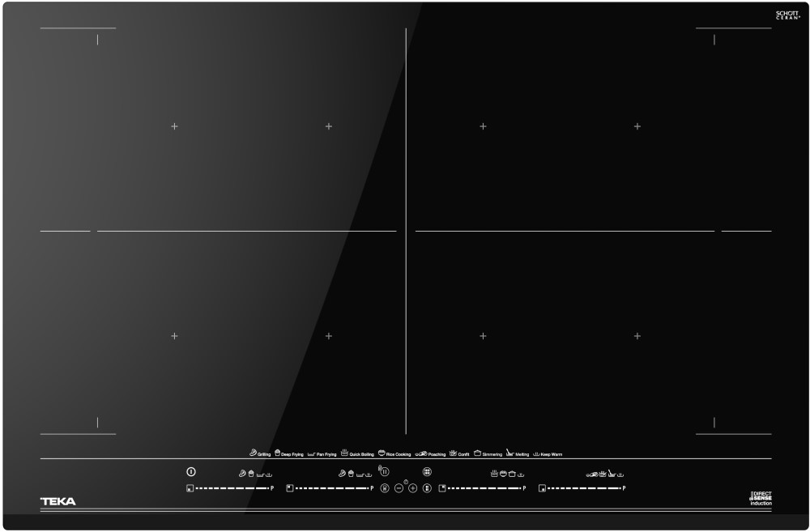This screenshot has width=810, height=532.
Task: Choose Deep Frying above the front-left zone slider
Action: pyautogui.click(x=251, y=473)
